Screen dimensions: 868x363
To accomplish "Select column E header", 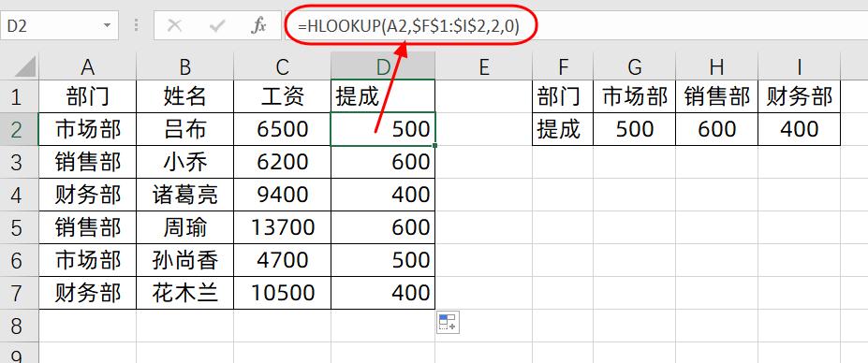I will pyautogui.click(x=484, y=67).
